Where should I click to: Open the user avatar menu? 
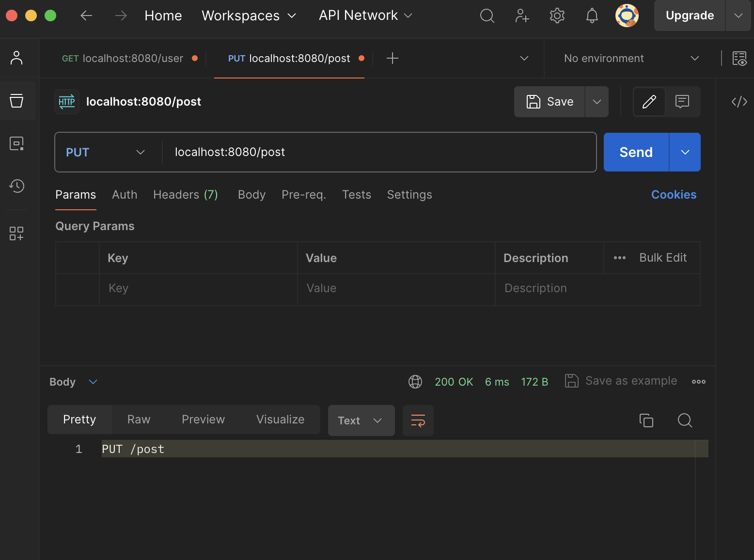click(x=627, y=16)
